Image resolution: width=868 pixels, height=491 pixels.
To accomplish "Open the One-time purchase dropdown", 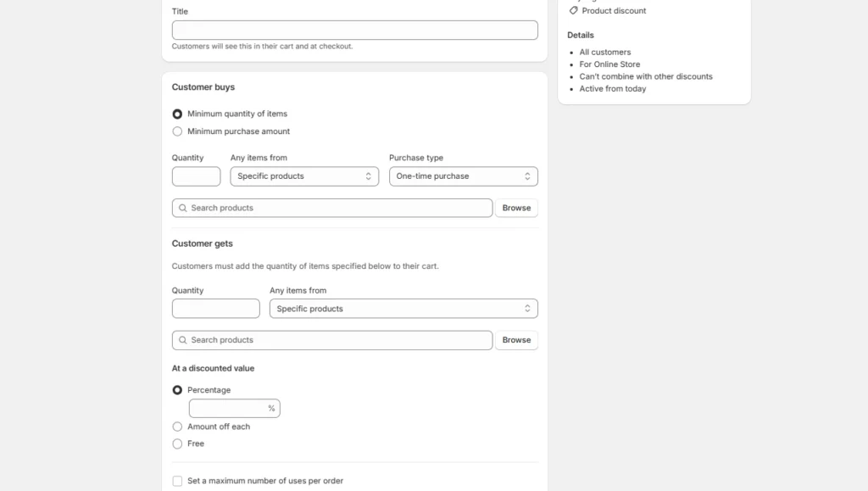I will (x=463, y=176).
